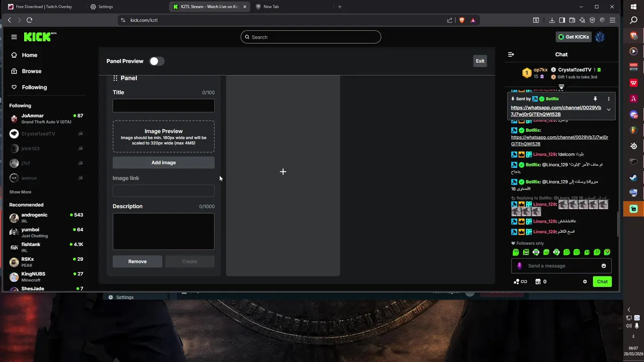This screenshot has height=362, width=644.
Task: Open pinned WhatsApp channel link
Action: coord(556,111)
